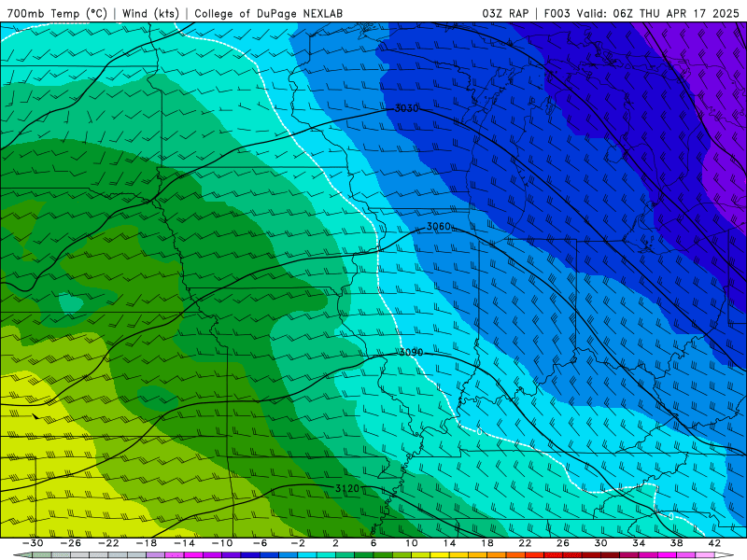Click the −2 colorbar tick label
This screenshot has width=747, height=560.
pyautogui.click(x=298, y=543)
